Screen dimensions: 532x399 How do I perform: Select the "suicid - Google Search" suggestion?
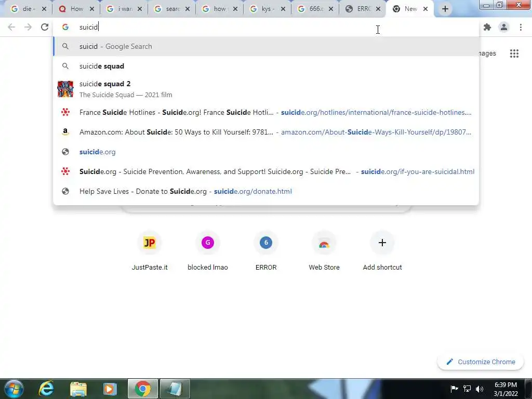pos(266,46)
